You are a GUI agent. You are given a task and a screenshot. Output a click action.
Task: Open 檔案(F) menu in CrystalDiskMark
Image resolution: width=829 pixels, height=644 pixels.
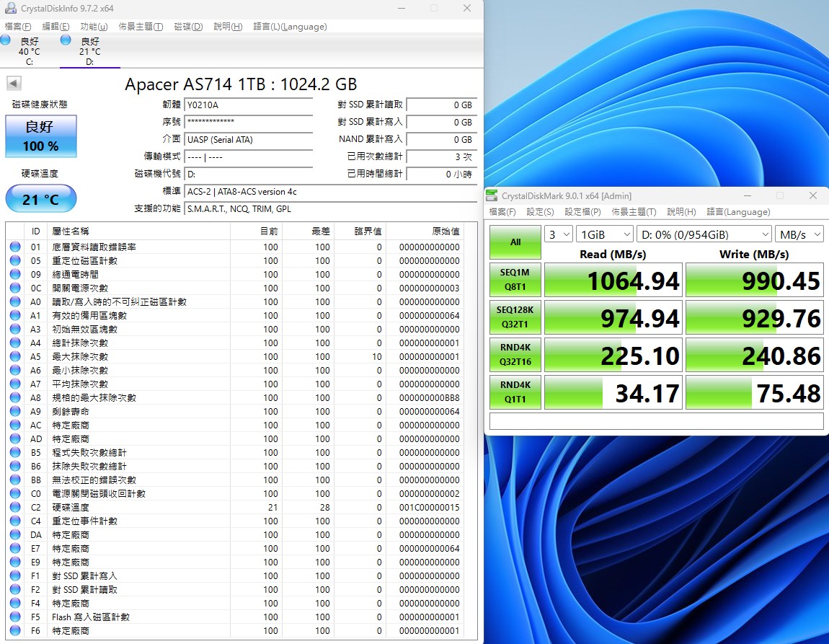click(x=502, y=211)
